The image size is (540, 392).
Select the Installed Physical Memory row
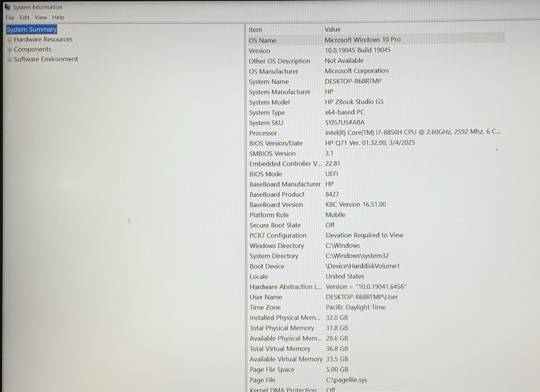pyautogui.click(x=376, y=318)
